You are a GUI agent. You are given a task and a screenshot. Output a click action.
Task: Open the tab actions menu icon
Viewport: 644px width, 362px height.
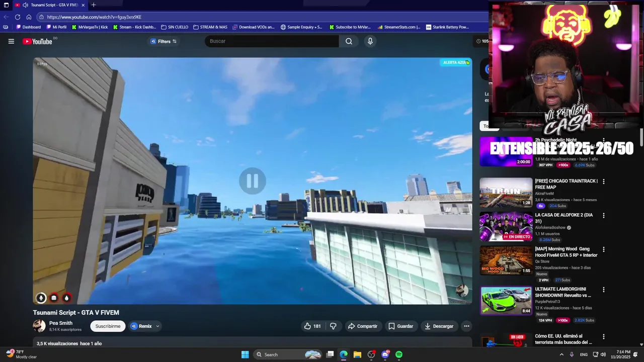click(6, 5)
